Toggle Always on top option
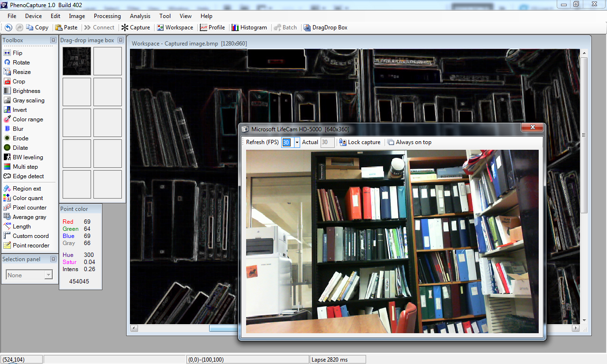 pos(409,142)
